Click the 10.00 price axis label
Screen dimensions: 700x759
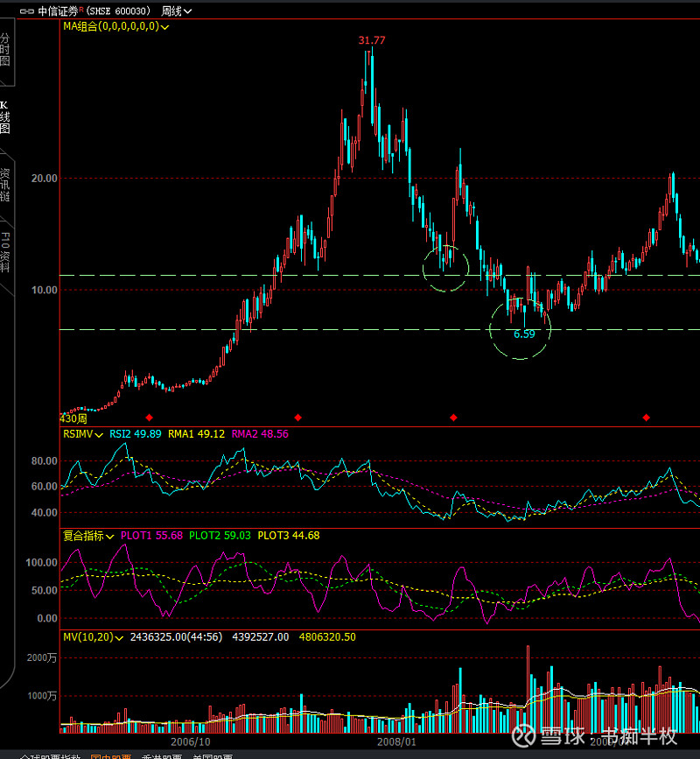tap(45, 291)
